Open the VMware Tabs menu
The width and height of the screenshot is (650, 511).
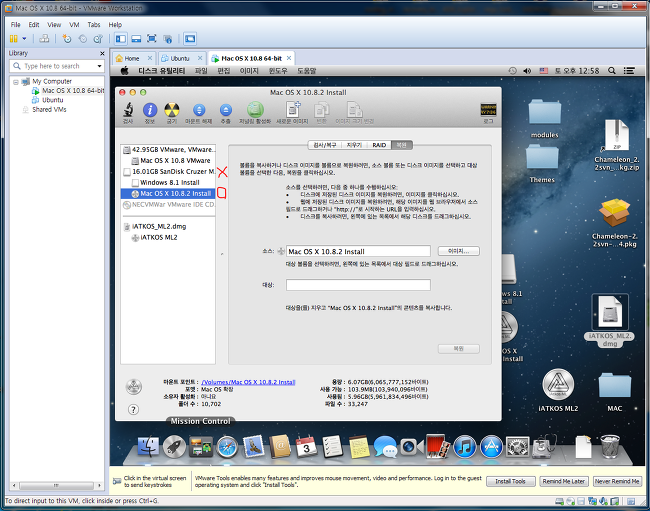94,25
